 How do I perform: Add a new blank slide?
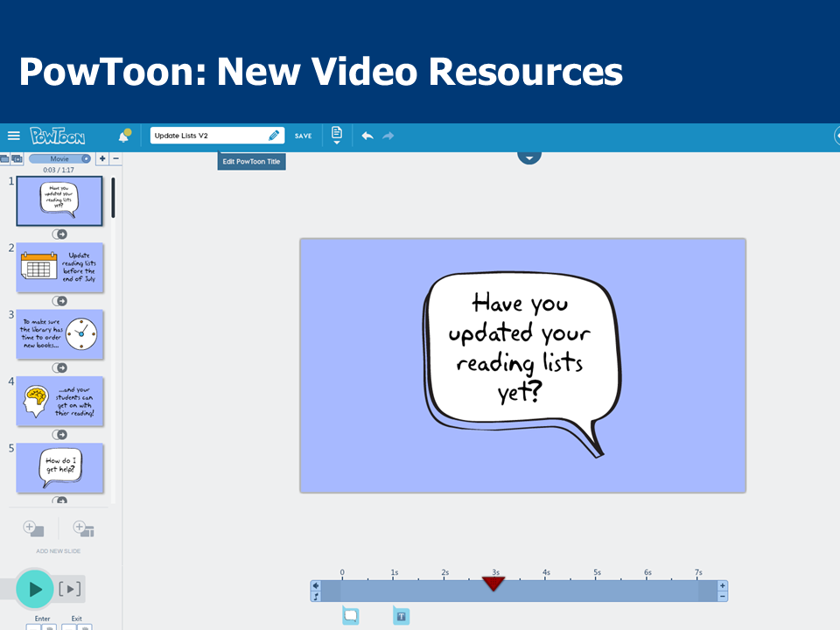(33, 528)
